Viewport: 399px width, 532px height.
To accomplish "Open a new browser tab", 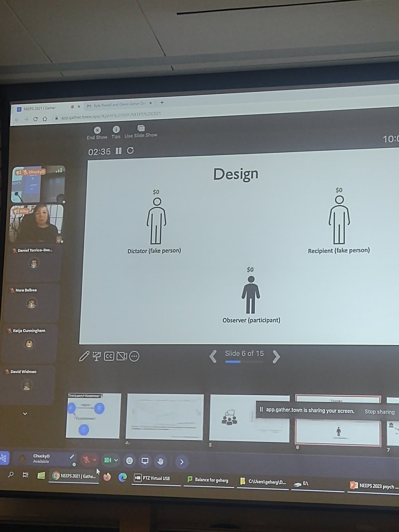I will point(162,102).
